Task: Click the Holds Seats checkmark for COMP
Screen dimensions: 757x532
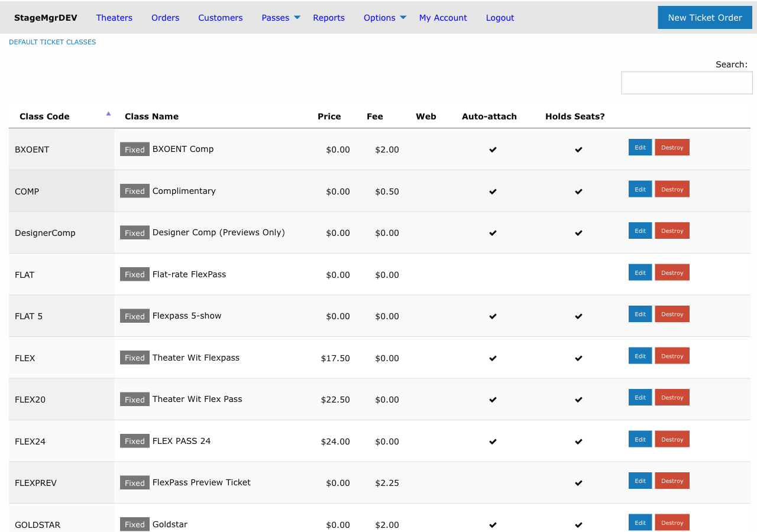Action: click(578, 192)
